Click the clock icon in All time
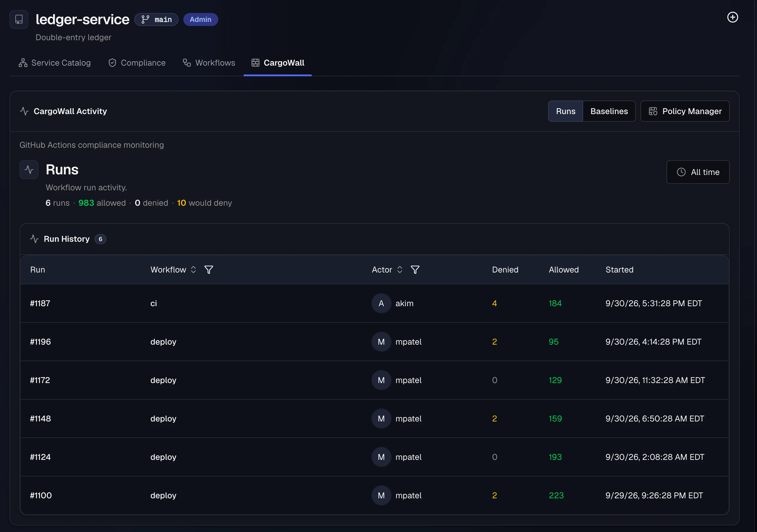The image size is (757, 532). point(681,172)
